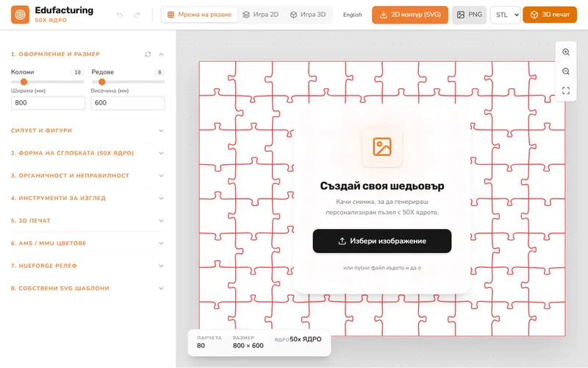Click the Ширина (мм) input field
Screen dimensions: 588x368
pyautogui.click(x=48, y=103)
